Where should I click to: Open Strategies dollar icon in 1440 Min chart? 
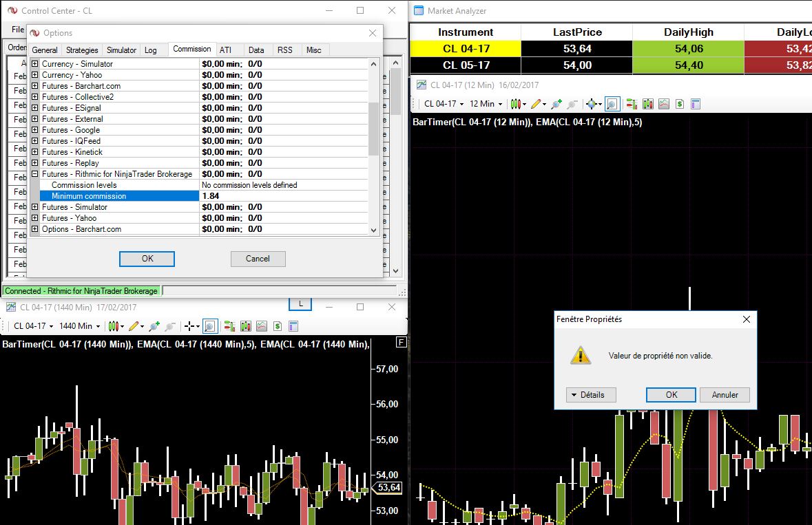point(278,326)
